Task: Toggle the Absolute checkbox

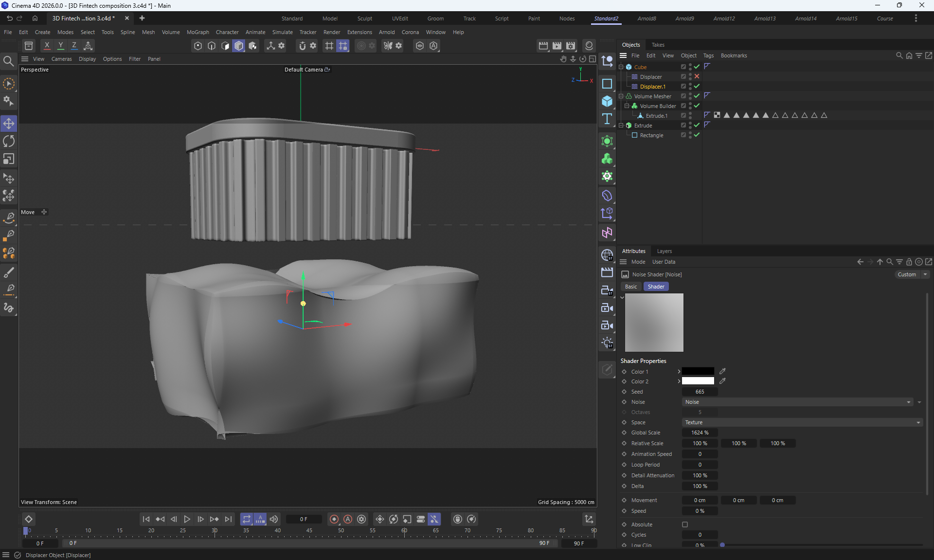Action: (x=685, y=524)
